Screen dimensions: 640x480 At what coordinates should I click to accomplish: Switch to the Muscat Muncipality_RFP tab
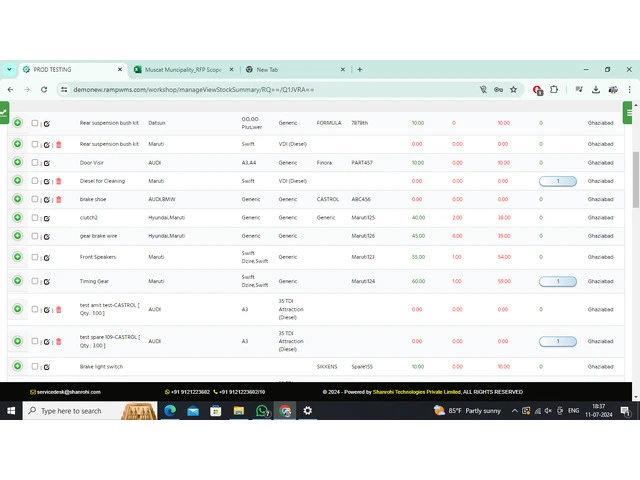click(x=177, y=70)
